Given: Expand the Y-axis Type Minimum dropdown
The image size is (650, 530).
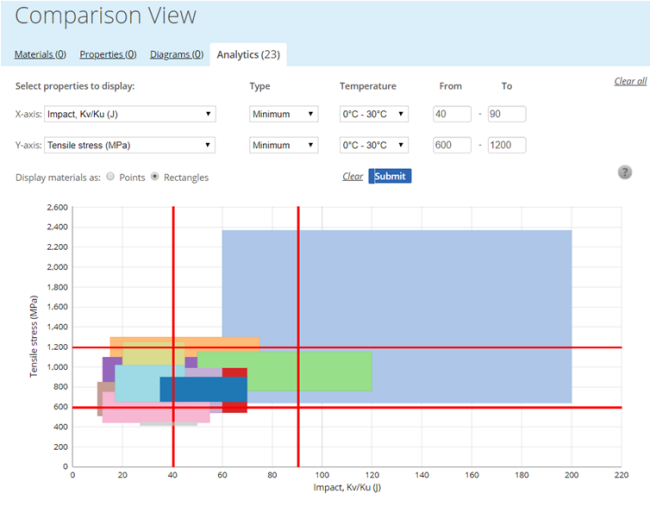Looking at the screenshot, I should click(284, 145).
